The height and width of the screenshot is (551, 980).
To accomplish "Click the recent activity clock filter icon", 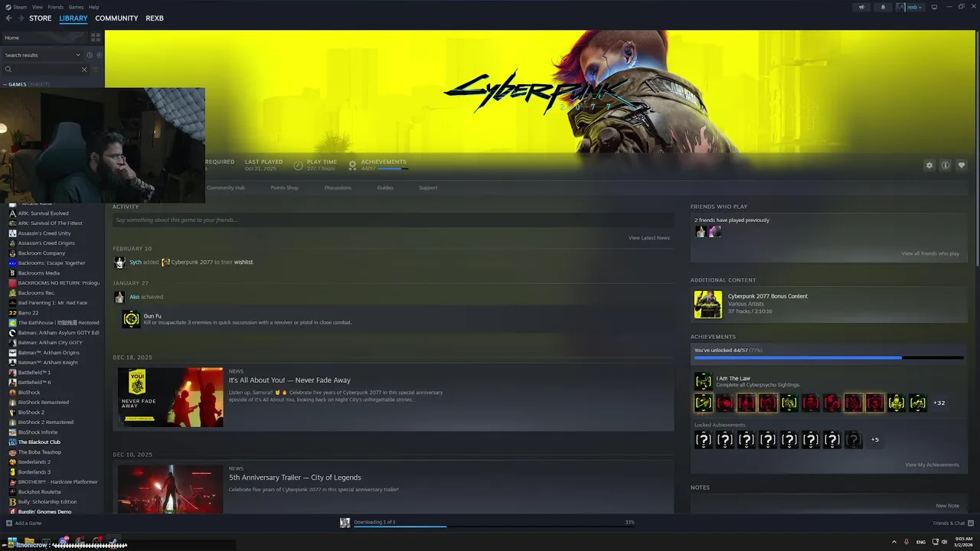I will (x=90, y=55).
